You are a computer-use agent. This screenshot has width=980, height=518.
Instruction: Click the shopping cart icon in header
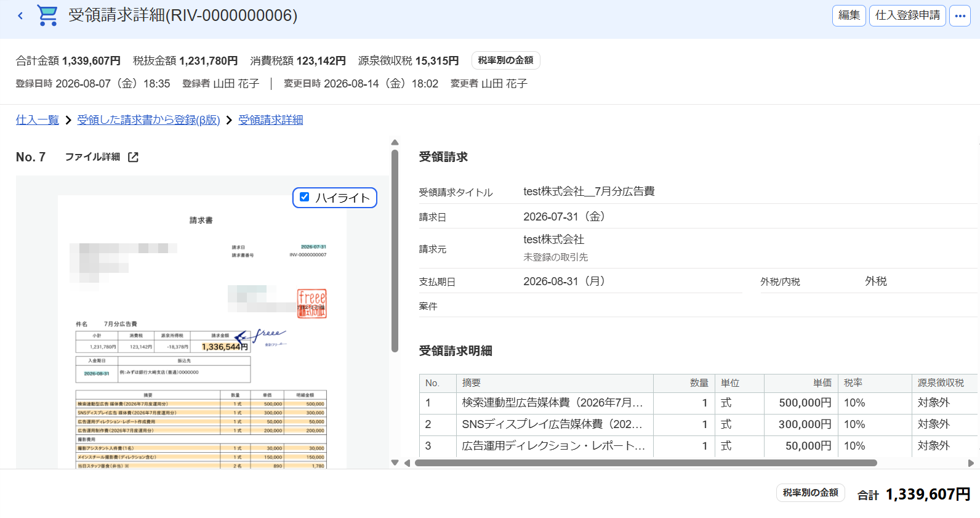tap(47, 15)
